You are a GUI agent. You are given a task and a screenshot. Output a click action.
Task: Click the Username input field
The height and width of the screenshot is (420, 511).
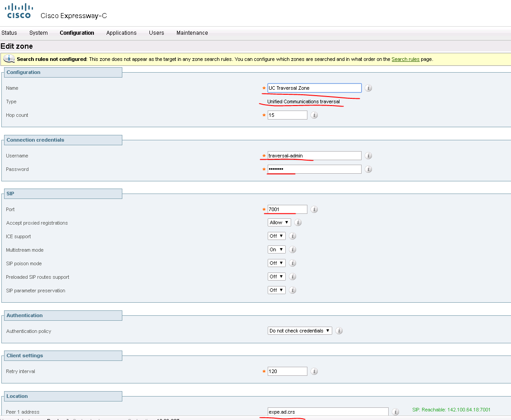[x=315, y=156]
